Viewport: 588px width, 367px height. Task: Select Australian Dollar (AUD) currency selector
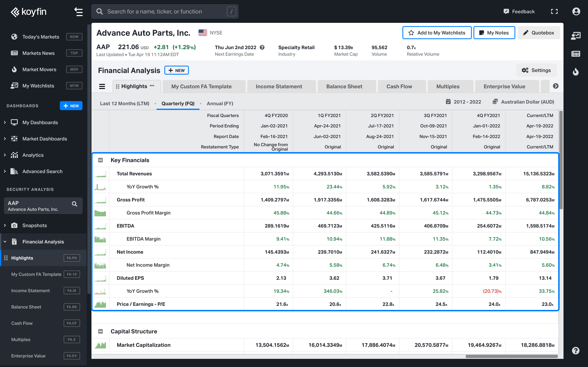click(x=524, y=102)
